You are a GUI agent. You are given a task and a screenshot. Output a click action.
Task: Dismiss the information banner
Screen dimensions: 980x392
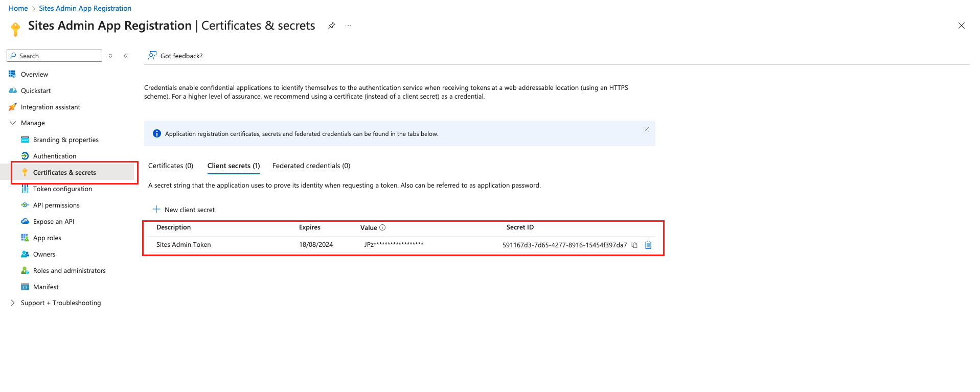pyautogui.click(x=647, y=129)
